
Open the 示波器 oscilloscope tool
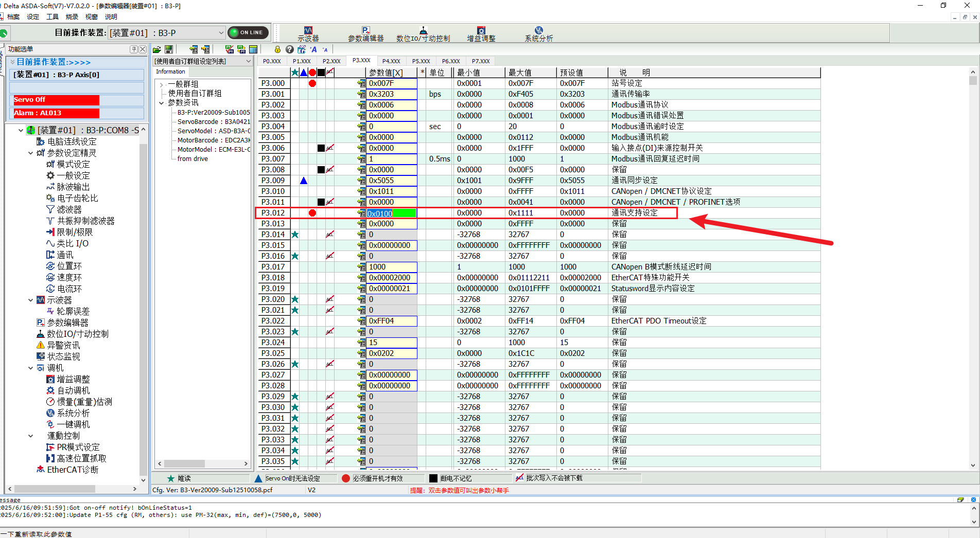pyautogui.click(x=308, y=33)
